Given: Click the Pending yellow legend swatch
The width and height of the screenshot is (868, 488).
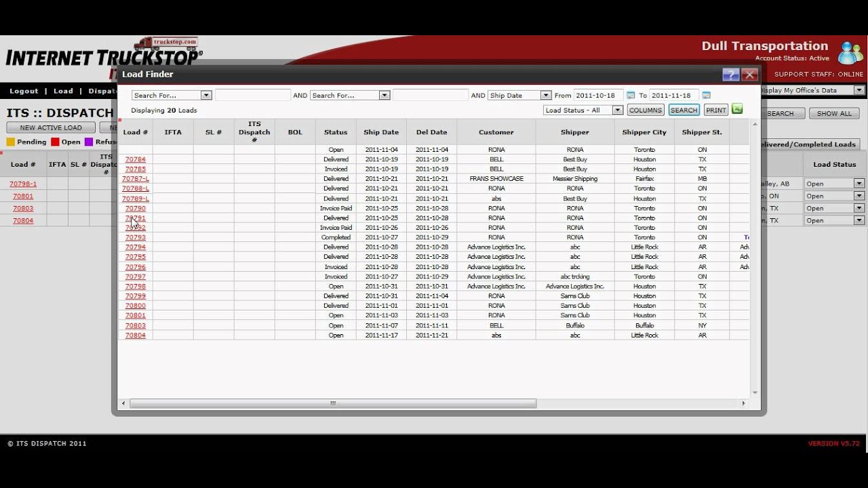Looking at the screenshot, I should (11, 142).
